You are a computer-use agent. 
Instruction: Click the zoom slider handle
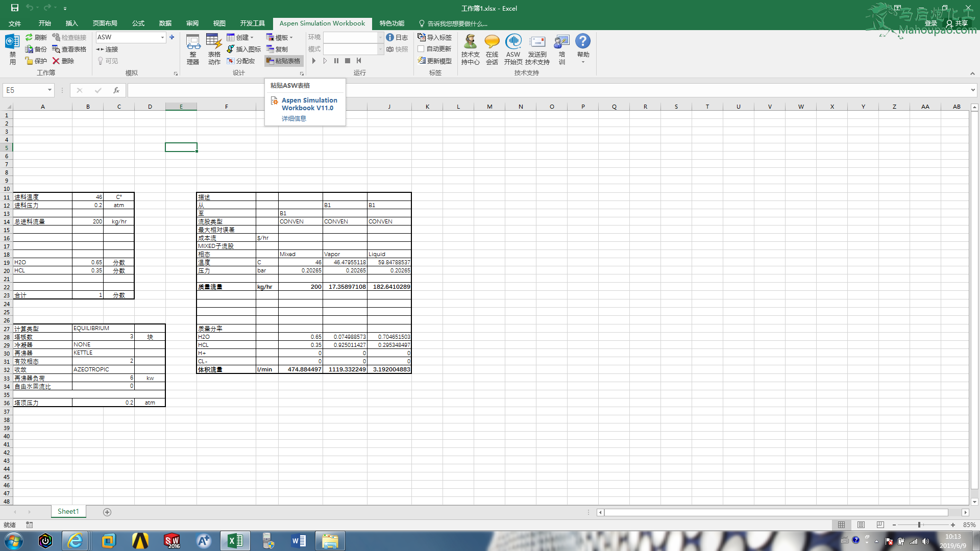tap(919, 524)
